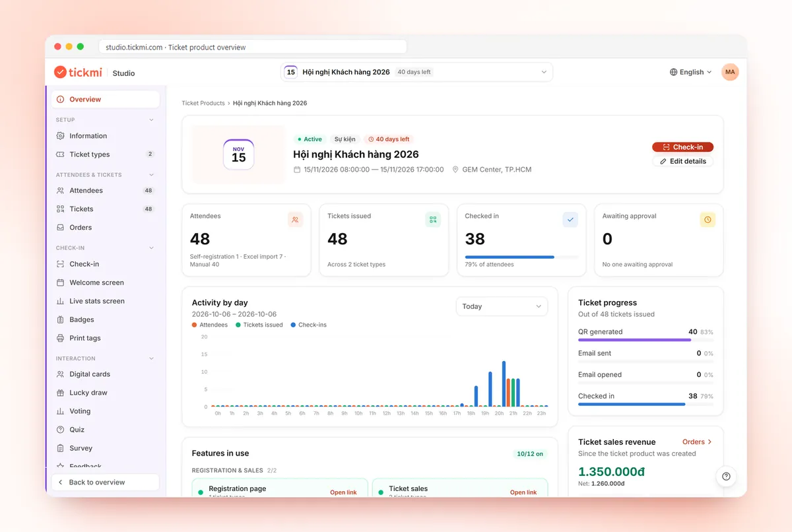Click the globe language icon
The image size is (792, 532).
pyautogui.click(x=673, y=72)
